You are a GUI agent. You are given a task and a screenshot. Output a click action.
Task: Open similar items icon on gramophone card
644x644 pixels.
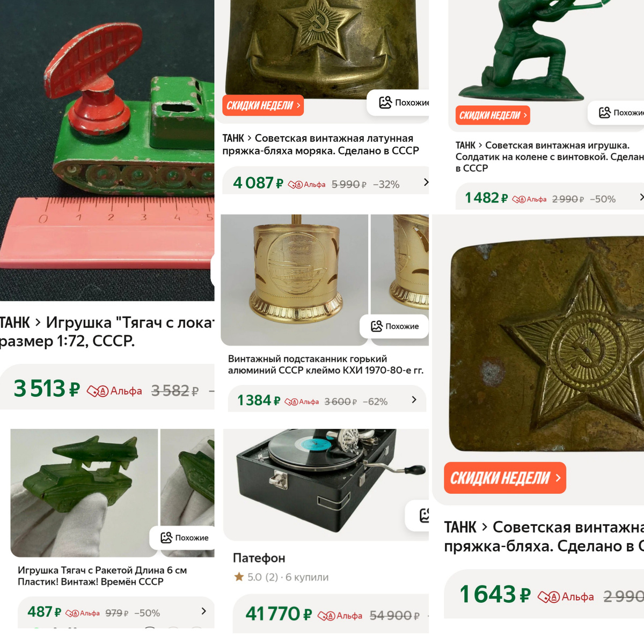(x=424, y=515)
